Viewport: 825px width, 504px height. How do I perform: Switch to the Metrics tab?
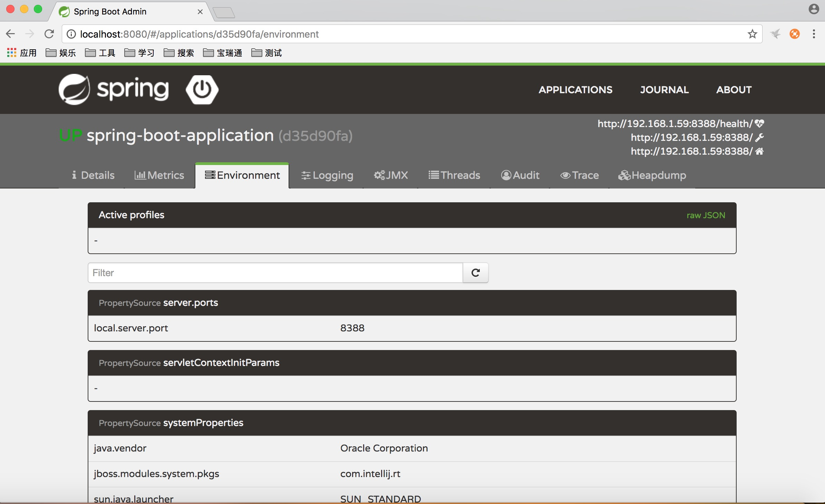[159, 175]
